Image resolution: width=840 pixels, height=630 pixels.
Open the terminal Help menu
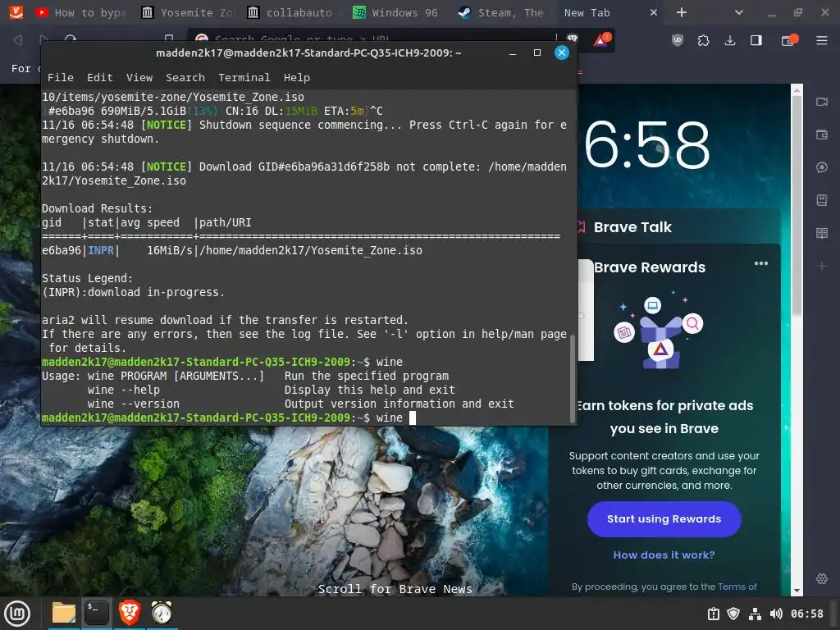coord(296,78)
